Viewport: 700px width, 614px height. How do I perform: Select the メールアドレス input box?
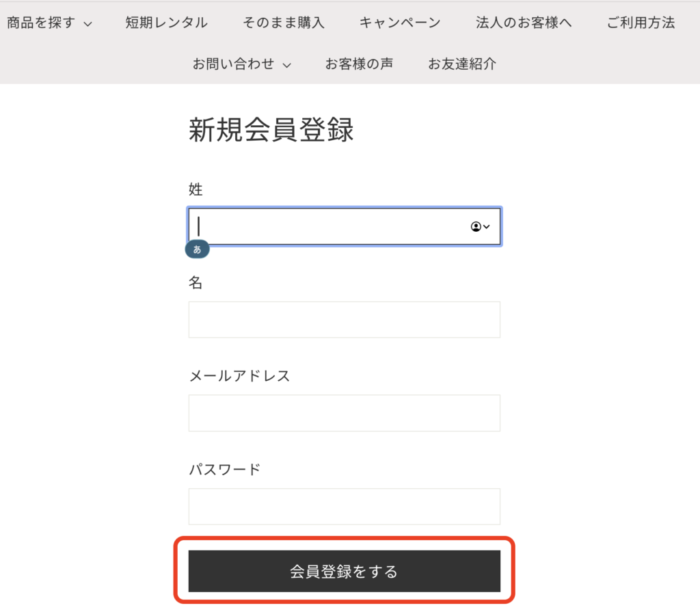pyautogui.click(x=344, y=413)
